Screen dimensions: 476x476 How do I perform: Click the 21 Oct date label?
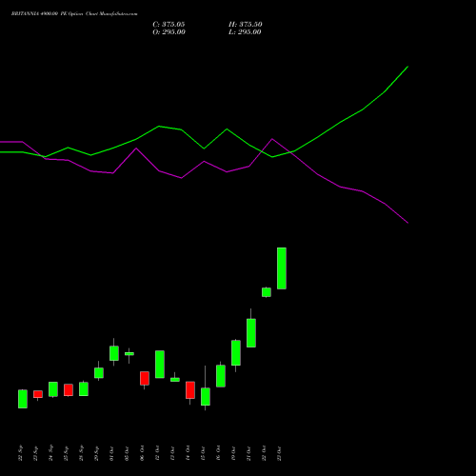point(249,453)
